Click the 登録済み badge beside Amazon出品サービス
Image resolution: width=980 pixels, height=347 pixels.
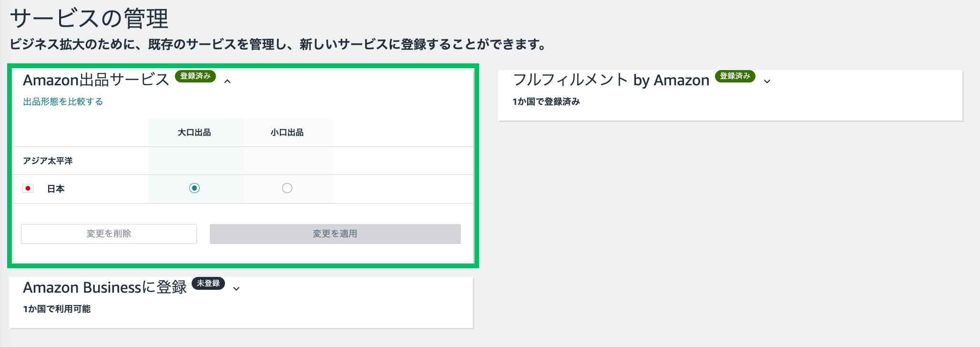pyautogui.click(x=195, y=76)
